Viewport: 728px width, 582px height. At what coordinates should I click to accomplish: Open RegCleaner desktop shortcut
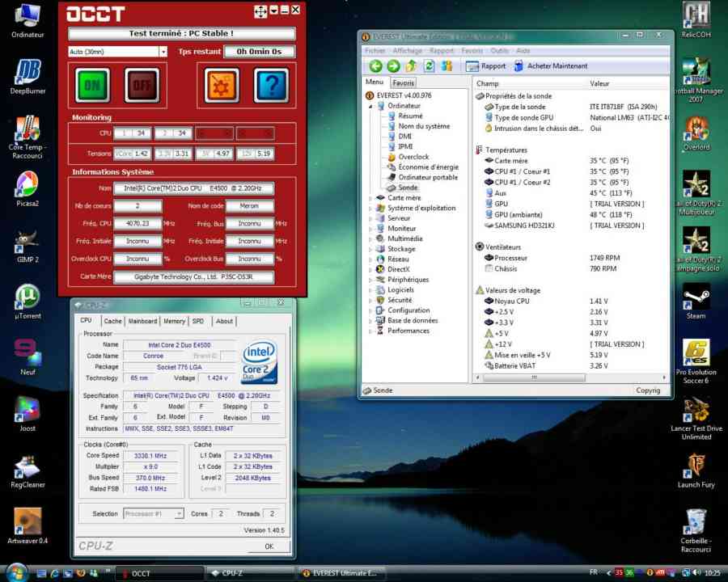click(x=28, y=470)
